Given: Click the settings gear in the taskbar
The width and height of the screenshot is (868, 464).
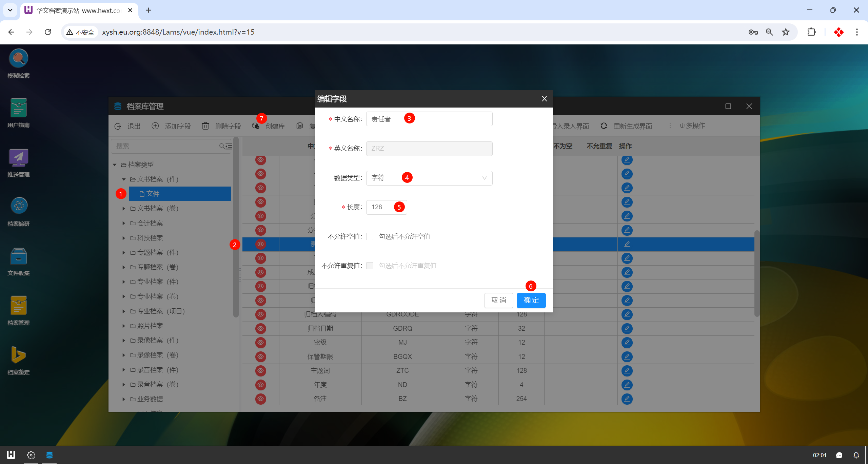Looking at the screenshot, I should 31,455.
